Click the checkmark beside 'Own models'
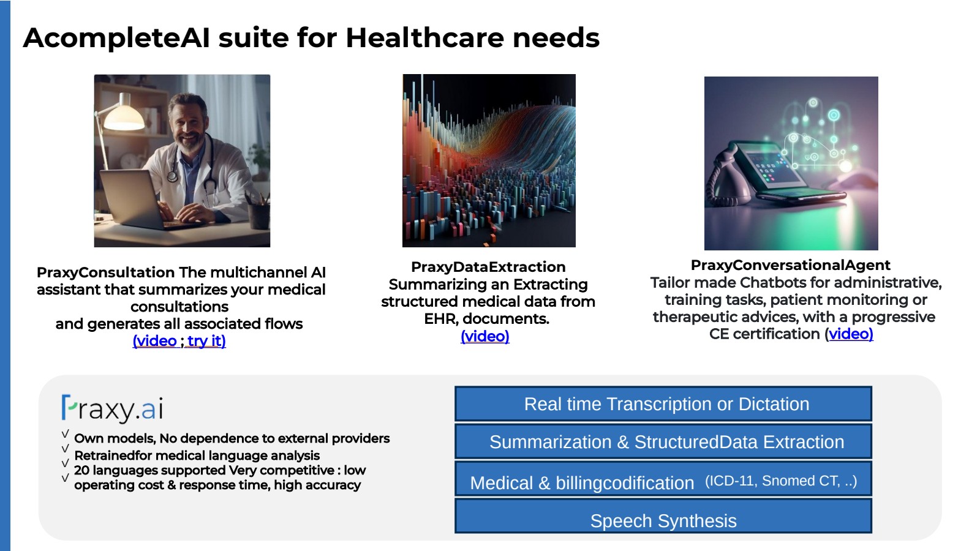980x551 pixels. tap(65, 434)
